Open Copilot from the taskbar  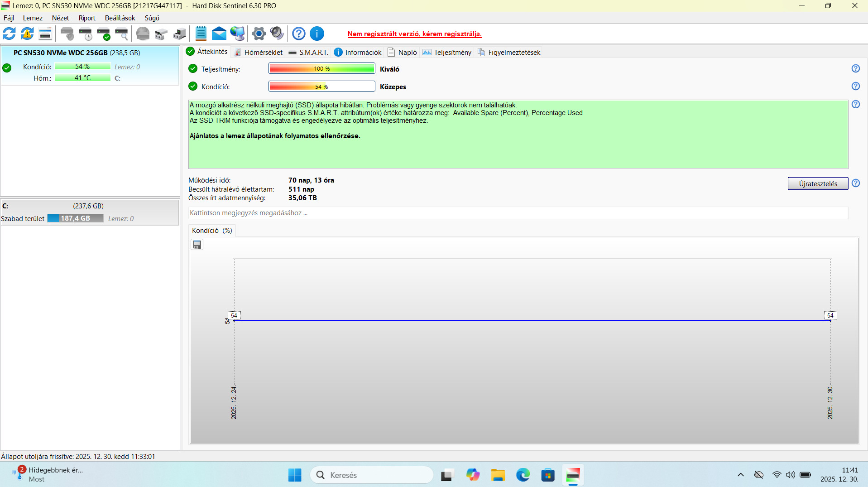pos(473,475)
